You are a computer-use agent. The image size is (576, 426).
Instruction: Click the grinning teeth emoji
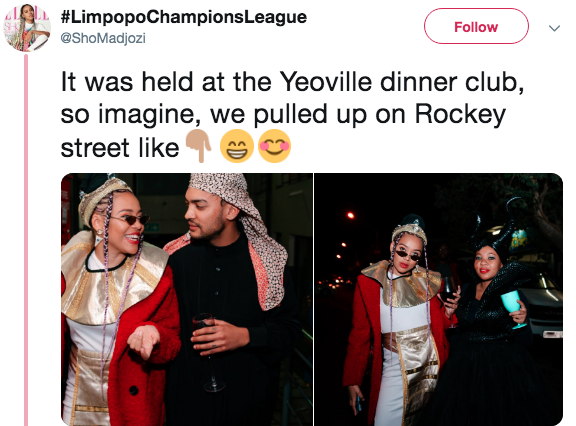tap(237, 146)
